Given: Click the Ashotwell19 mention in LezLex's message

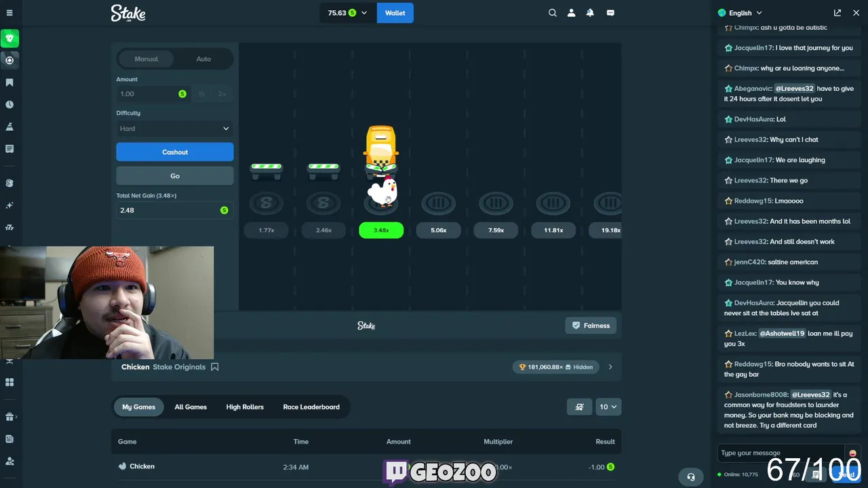Looking at the screenshot, I should (782, 333).
